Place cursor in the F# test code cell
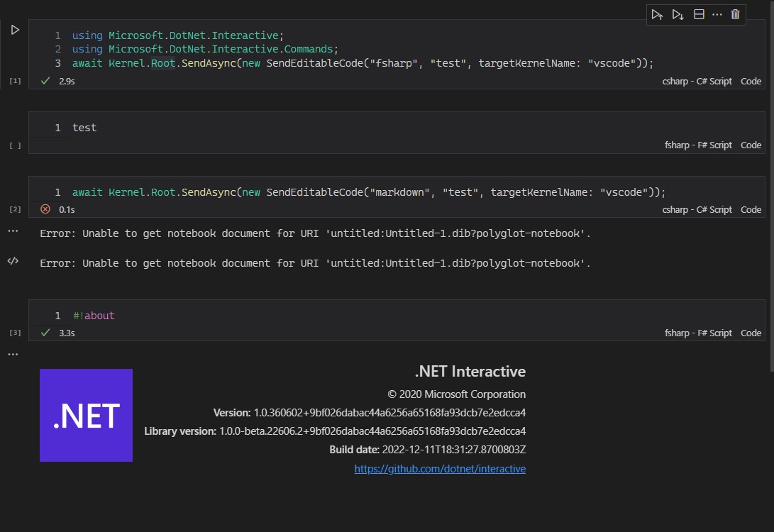774x532 pixels. tap(84, 127)
